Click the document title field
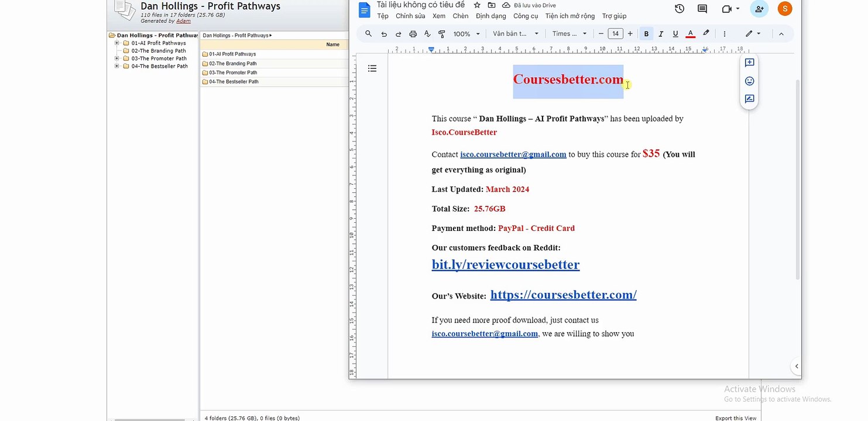Viewport: 868px width, 421px height. click(421, 5)
